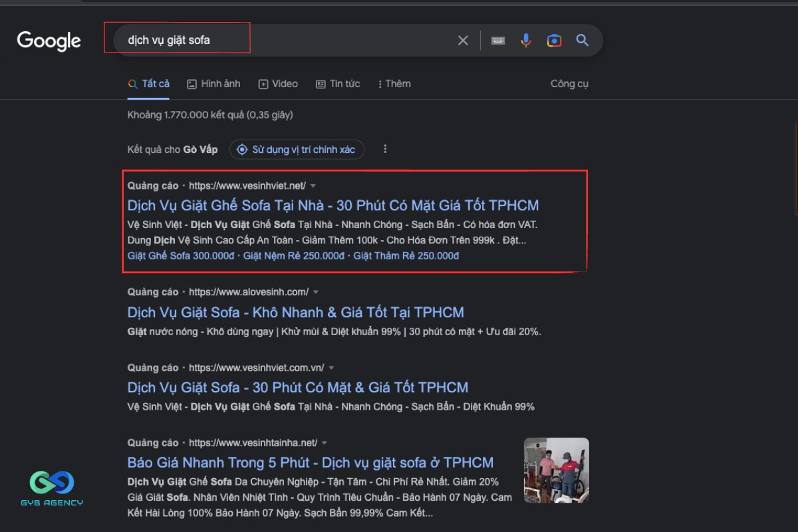Screen dimensions: 798x532
Task: Expand dropdown arrow next to vesinhviet.net URL
Action: point(313,186)
